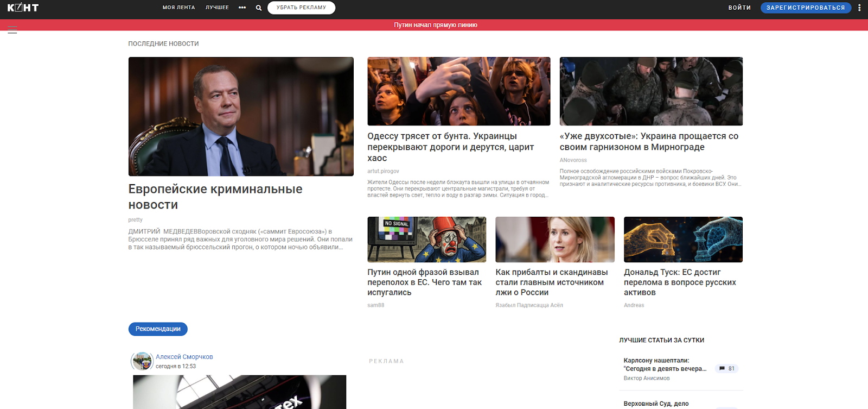The image size is (868, 409).
Task: Select the Рекомендации pill button
Action: [x=158, y=329]
